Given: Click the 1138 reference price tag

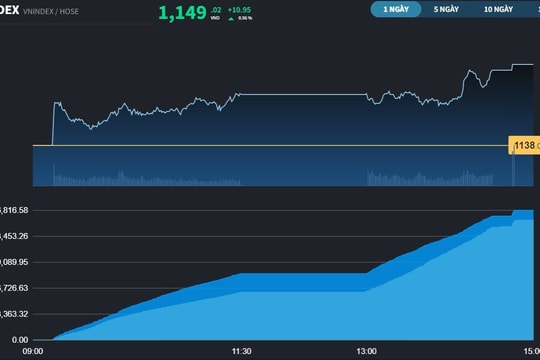Looking at the screenshot, I should click(x=524, y=145).
